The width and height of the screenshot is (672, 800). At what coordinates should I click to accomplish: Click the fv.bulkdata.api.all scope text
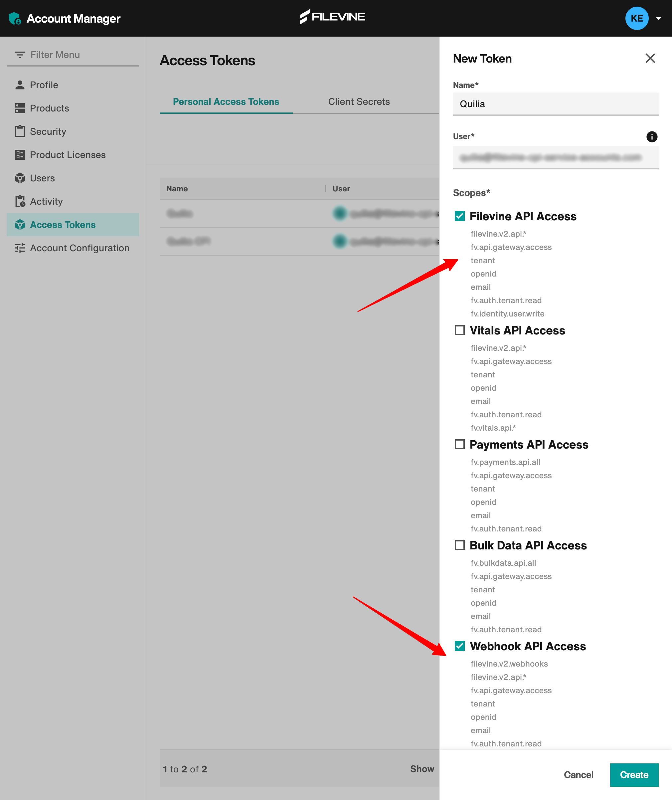pyautogui.click(x=503, y=563)
